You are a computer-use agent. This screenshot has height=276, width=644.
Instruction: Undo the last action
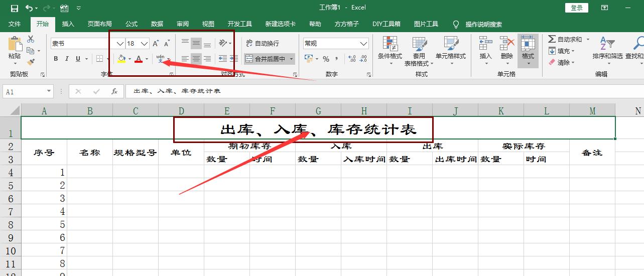click(30, 8)
